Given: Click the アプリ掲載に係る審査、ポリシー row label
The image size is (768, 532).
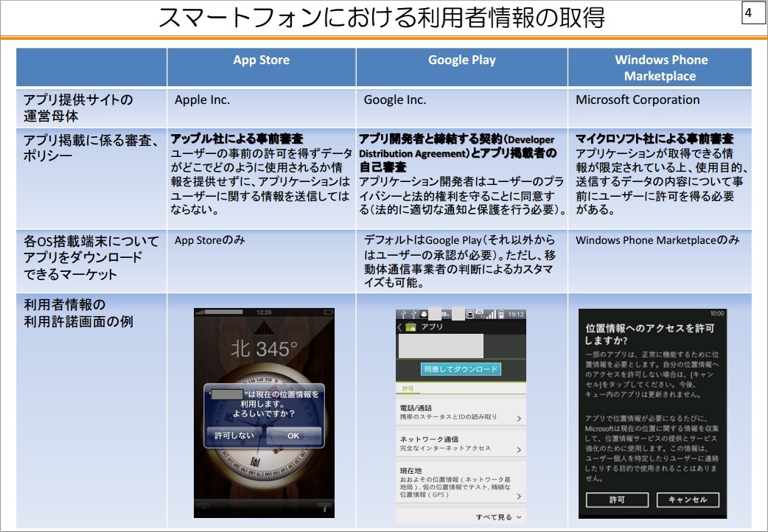Looking at the screenshot, I should pos(91,148).
